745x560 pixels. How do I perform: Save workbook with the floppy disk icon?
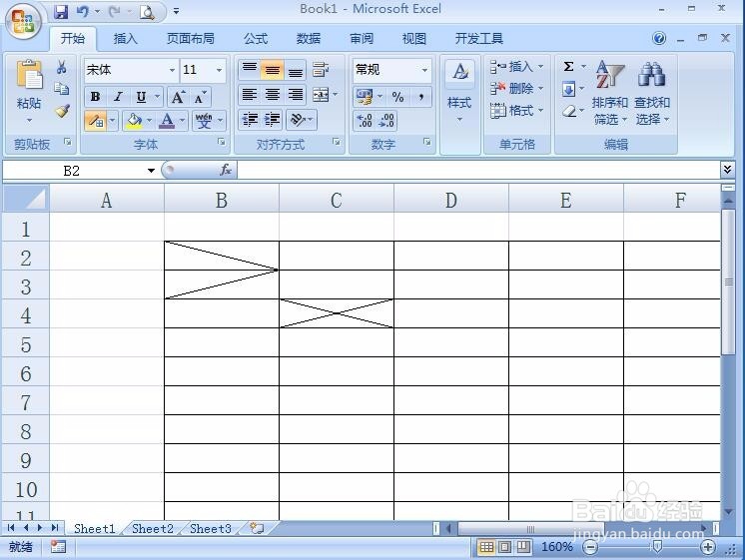(x=61, y=11)
